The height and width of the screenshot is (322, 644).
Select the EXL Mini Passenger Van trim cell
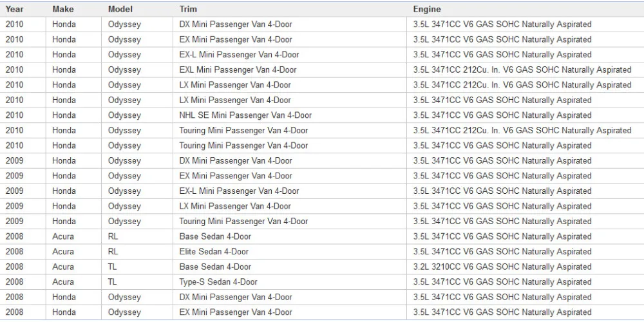pos(238,70)
